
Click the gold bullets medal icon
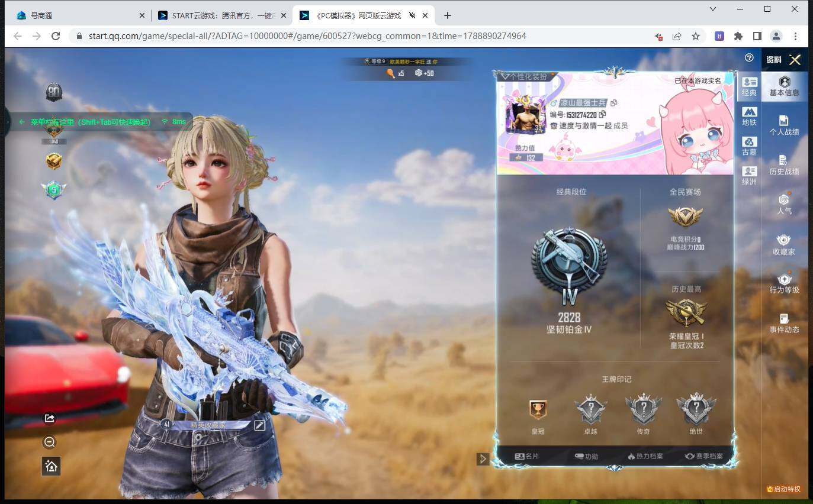pyautogui.click(x=54, y=161)
